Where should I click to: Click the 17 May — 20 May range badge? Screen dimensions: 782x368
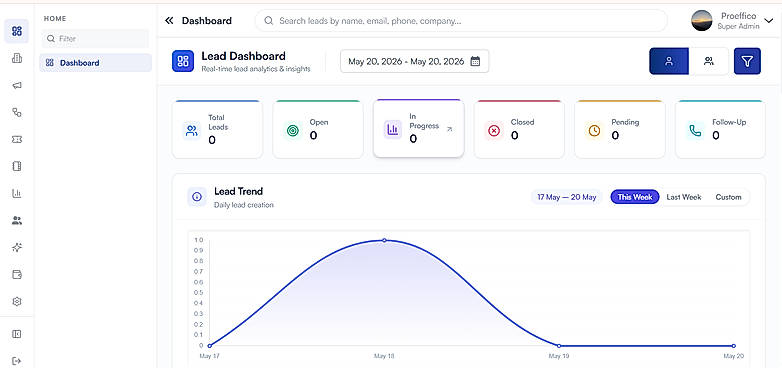tap(567, 197)
